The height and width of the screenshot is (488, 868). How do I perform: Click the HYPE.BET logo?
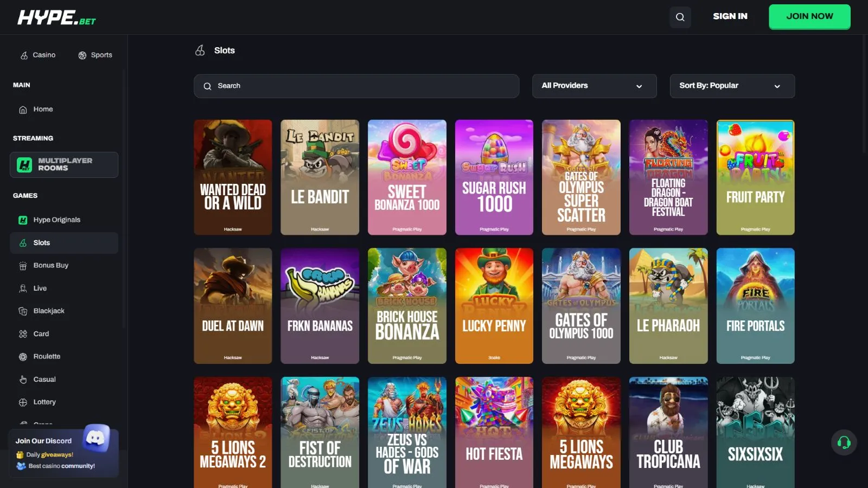56,17
